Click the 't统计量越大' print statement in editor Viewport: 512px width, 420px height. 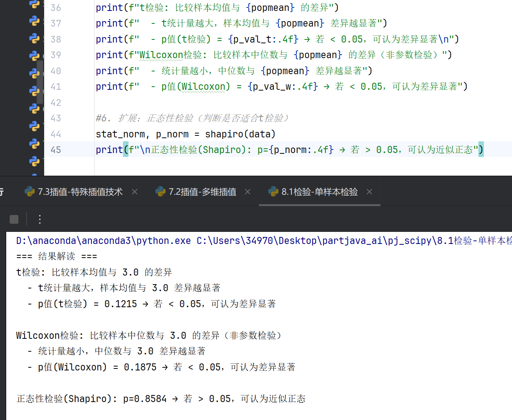coord(241,23)
